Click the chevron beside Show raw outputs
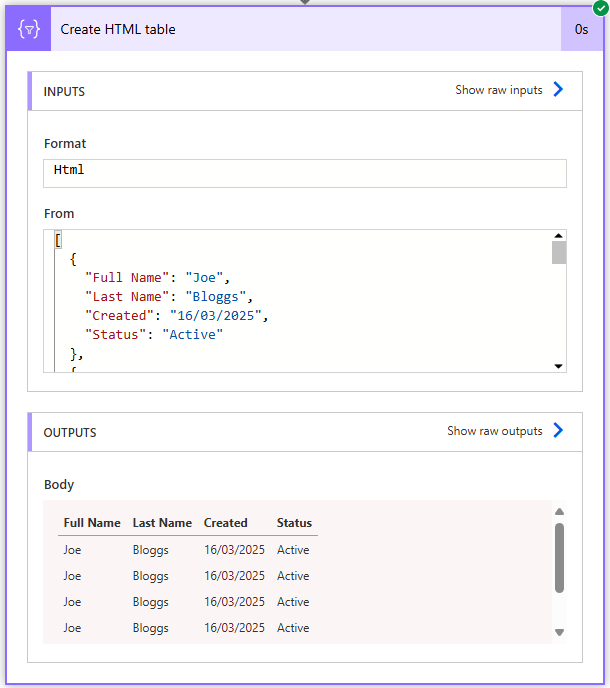This screenshot has width=610, height=688. pyautogui.click(x=558, y=431)
